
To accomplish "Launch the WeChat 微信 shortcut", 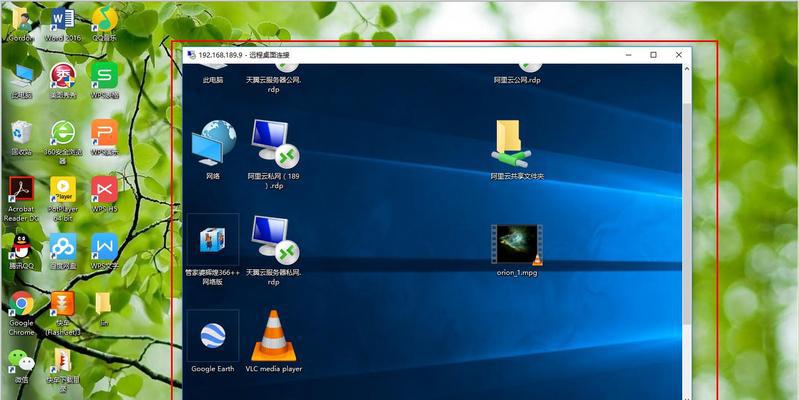I will pos(21,361).
